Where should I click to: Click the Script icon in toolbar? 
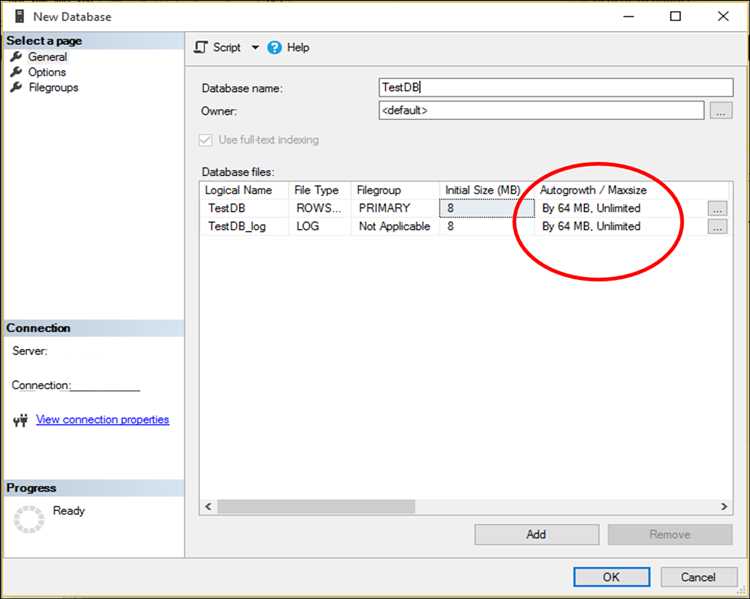[x=201, y=47]
